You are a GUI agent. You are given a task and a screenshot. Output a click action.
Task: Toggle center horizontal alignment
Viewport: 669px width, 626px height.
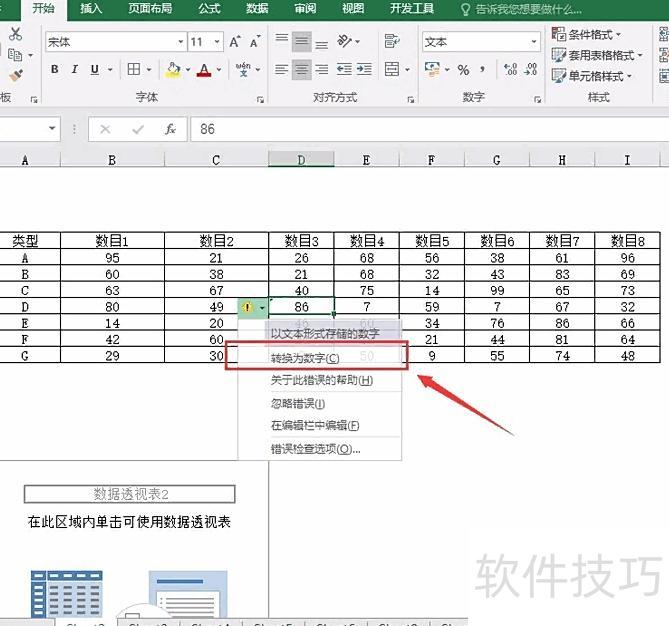[x=302, y=70]
